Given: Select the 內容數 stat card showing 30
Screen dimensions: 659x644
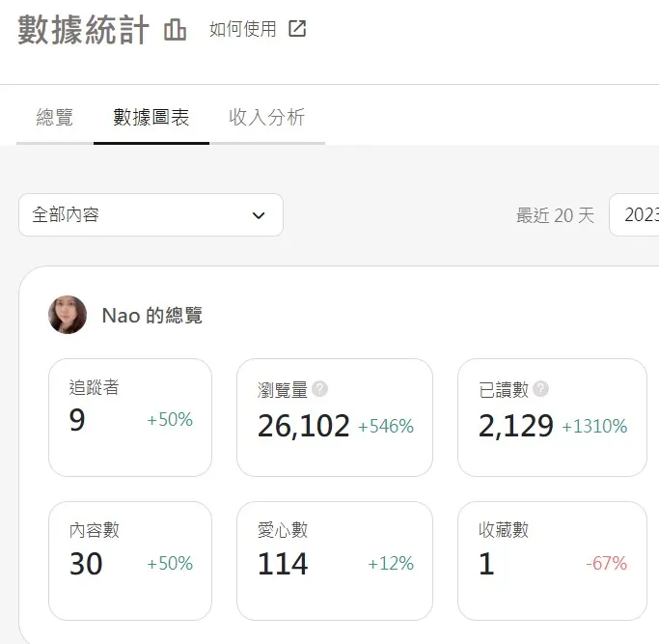Looking at the screenshot, I should click(x=130, y=561).
